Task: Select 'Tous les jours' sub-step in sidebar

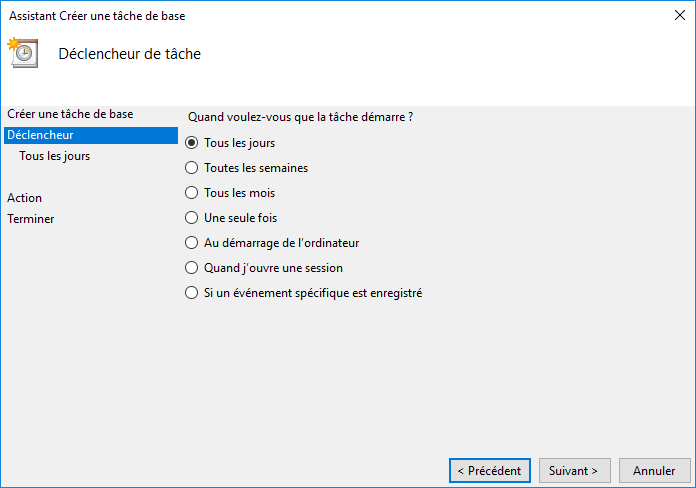Action: click(54, 156)
